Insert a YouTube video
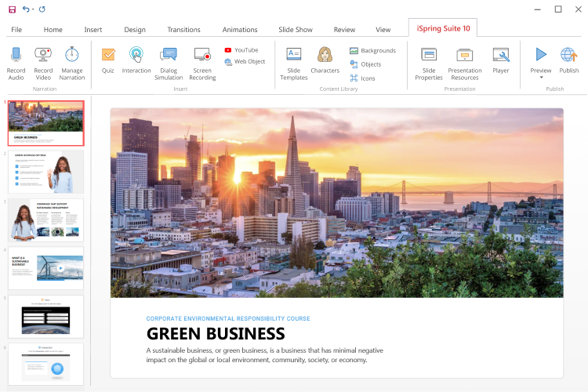The height and width of the screenshot is (392, 588). [x=241, y=50]
